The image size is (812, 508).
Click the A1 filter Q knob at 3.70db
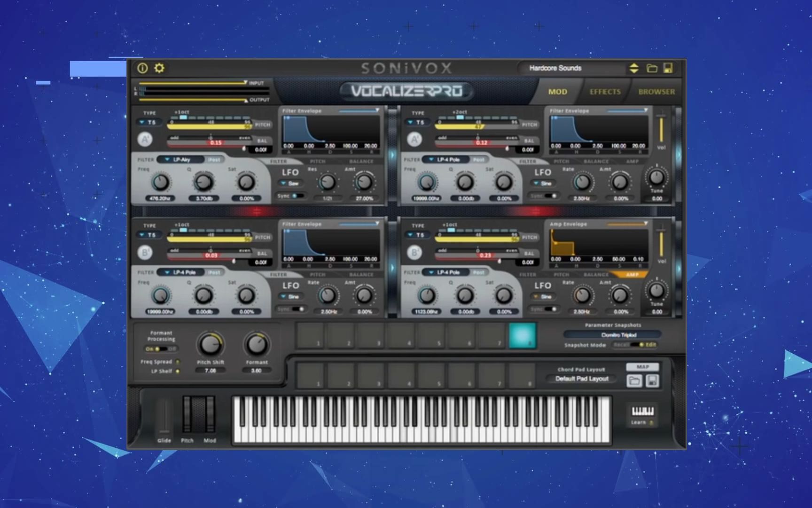coord(203,182)
